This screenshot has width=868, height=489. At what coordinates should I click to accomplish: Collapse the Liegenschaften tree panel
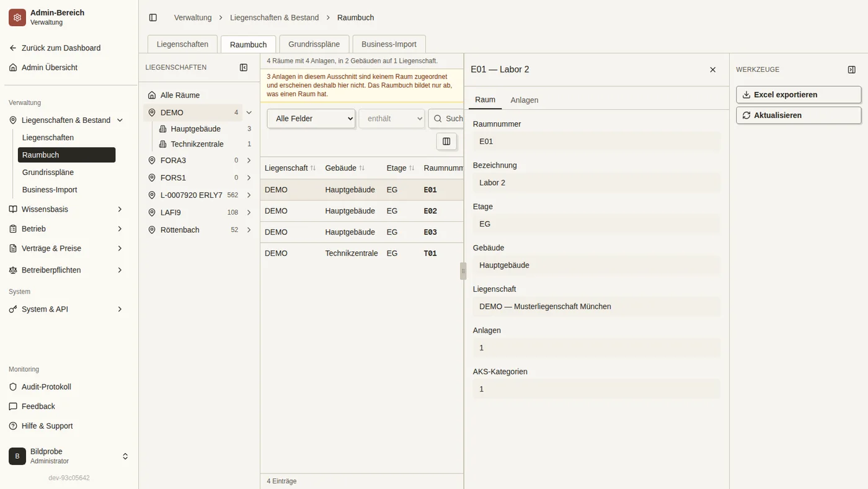click(244, 68)
